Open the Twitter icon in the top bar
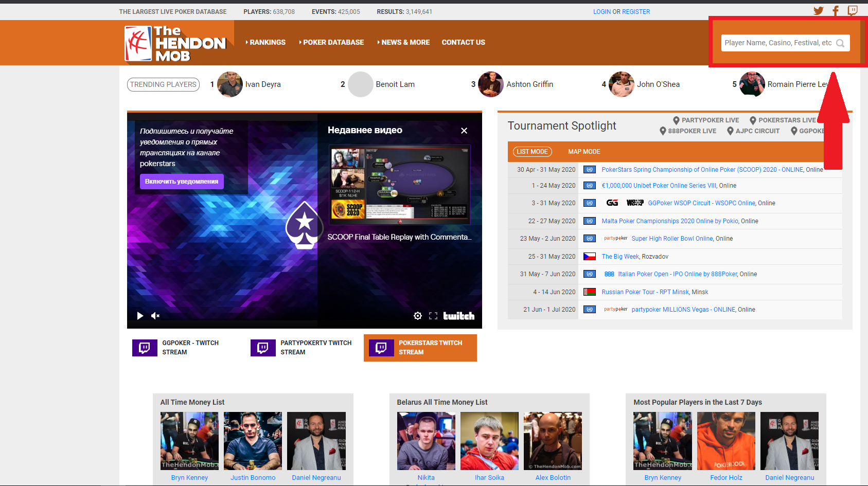This screenshot has height=486, width=868. click(x=818, y=11)
